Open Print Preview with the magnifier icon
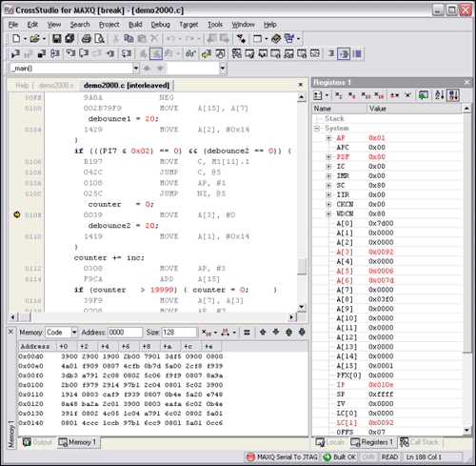The image size is (476, 466). click(x=100, y=39)
